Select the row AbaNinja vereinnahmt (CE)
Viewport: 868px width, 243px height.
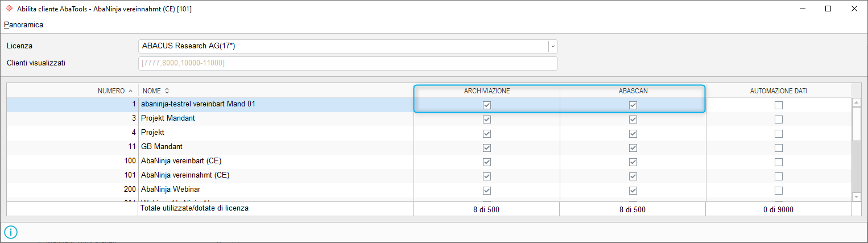tap(429, 175)
